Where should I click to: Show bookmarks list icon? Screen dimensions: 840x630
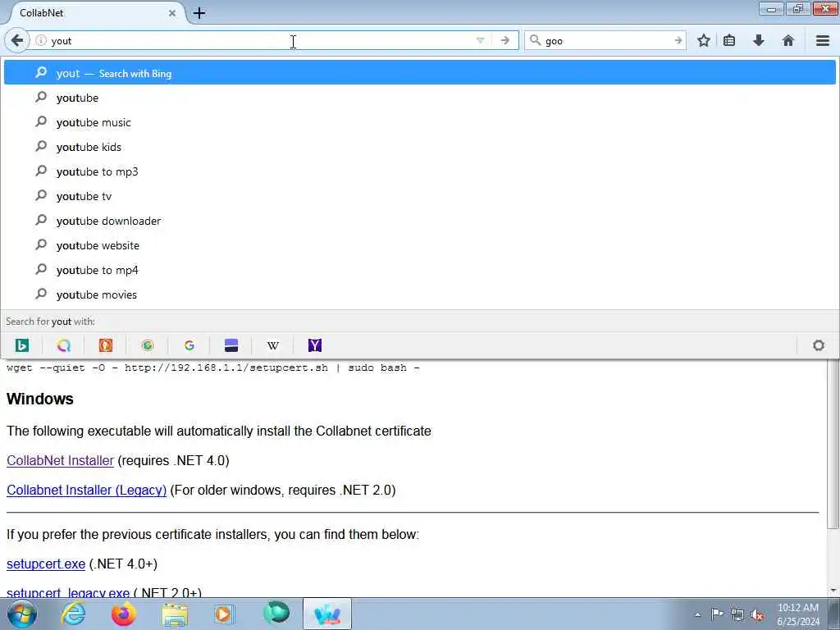[x=729, y=41]
